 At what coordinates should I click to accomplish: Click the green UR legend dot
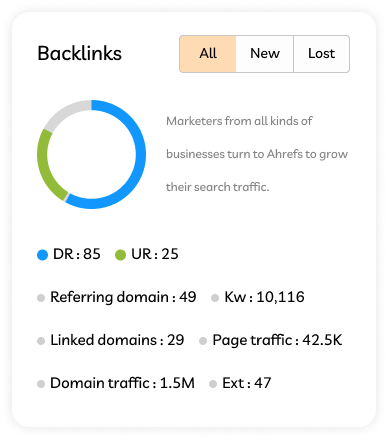coord(120,255)
